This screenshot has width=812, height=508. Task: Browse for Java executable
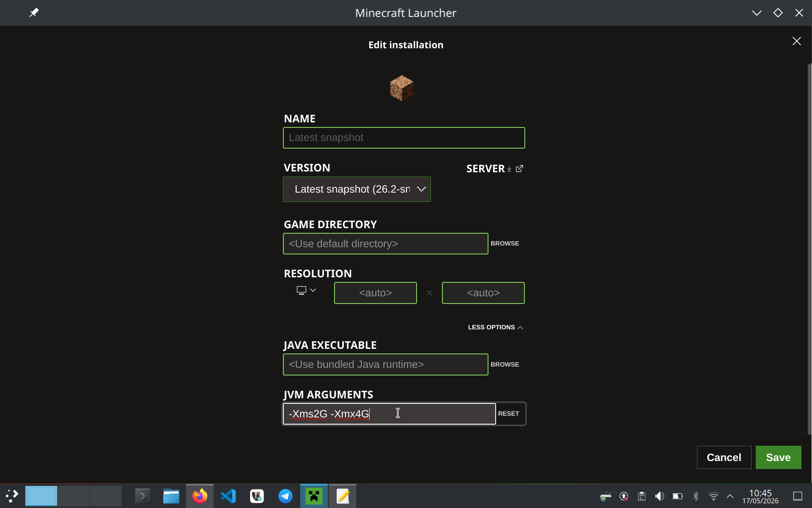coord(505,364)
